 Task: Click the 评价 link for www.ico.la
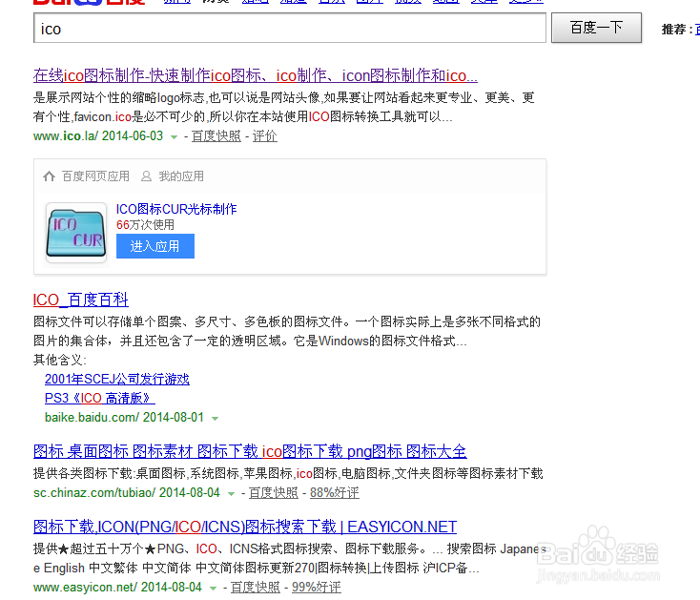(x=265, y=136)
